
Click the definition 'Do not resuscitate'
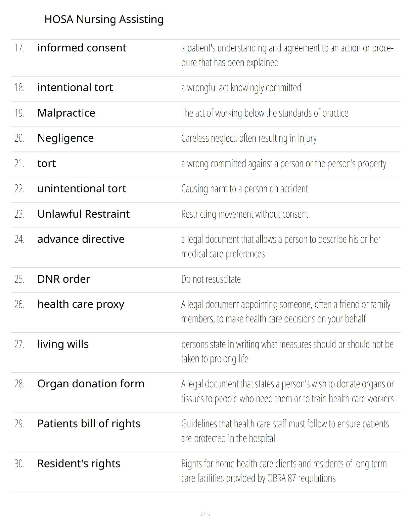pyautogui.click(x=211, y=279)
